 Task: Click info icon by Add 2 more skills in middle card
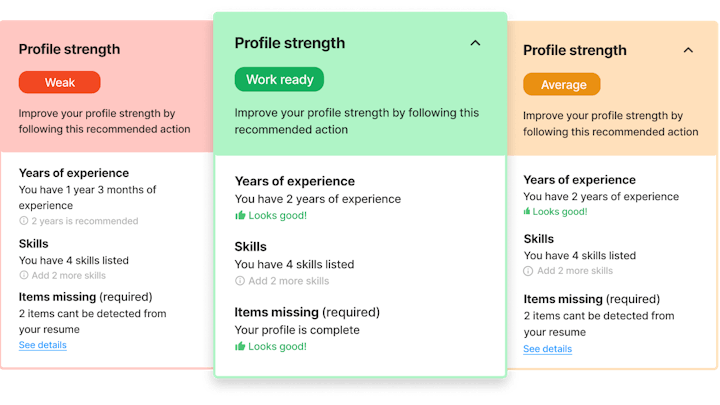tap(240, 281)
